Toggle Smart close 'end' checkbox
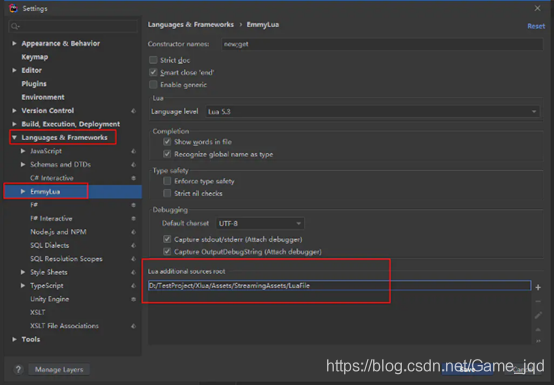Image resolution: width=554 pixels, height=385 pixels. 153,72
